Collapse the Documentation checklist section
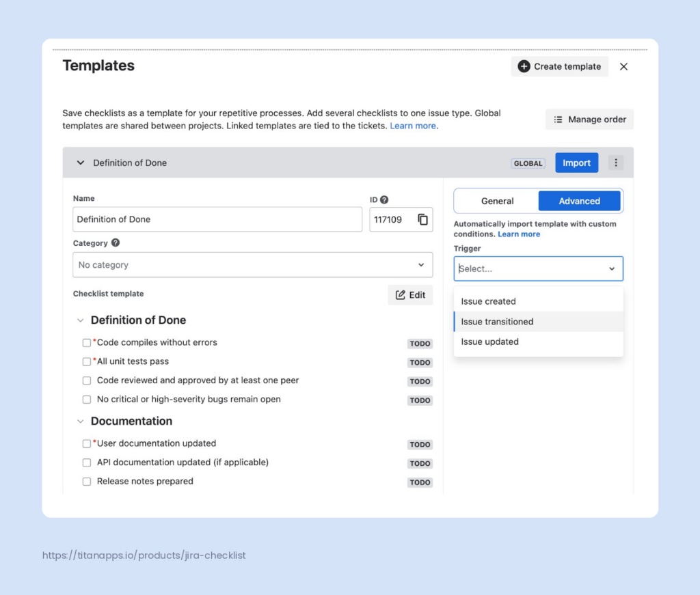 pyautogui.click(x=81, y=421)
